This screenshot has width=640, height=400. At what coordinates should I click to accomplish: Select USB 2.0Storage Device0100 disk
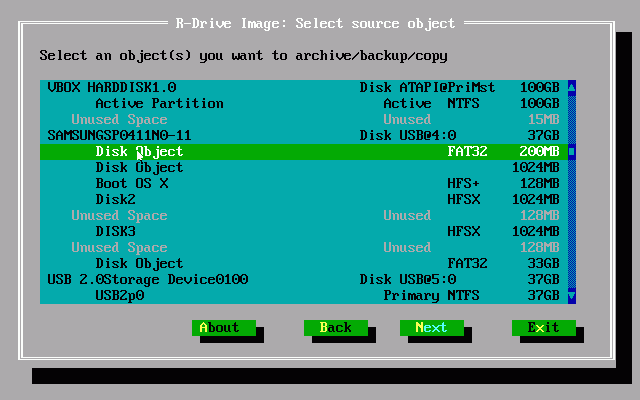(147, 280)
